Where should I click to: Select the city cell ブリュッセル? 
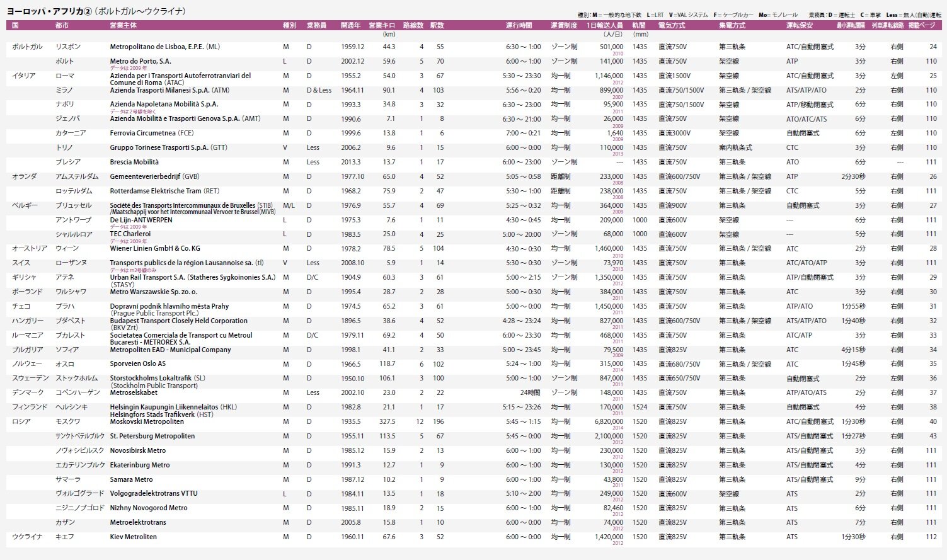[x=74, y=205]
